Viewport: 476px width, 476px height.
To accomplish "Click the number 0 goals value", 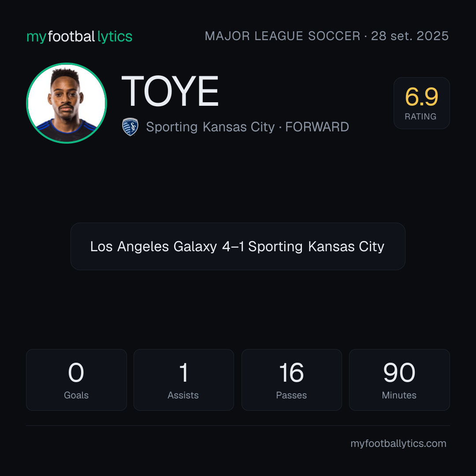I will pyautogui.click(x=76, y=372).
